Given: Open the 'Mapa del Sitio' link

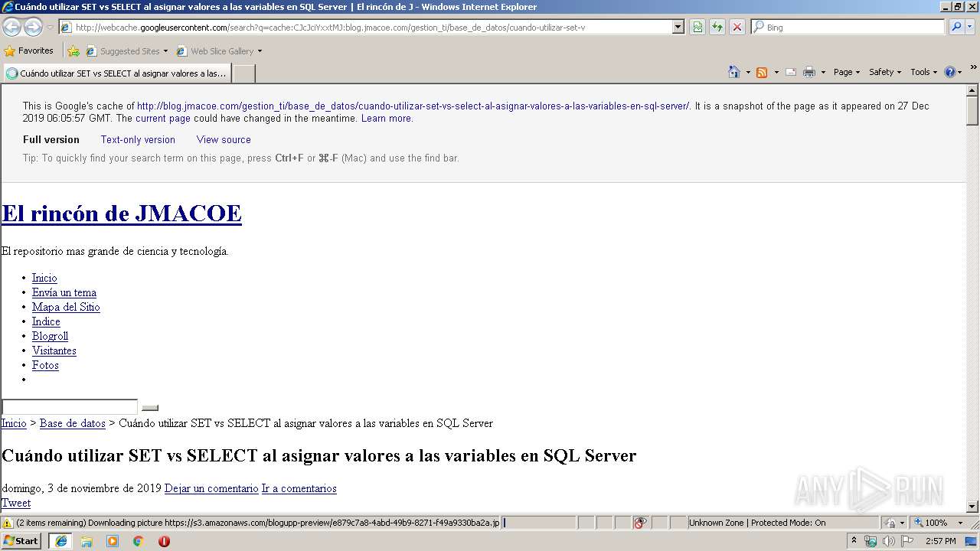Looking at the screenshot, I should click(66, 307).
